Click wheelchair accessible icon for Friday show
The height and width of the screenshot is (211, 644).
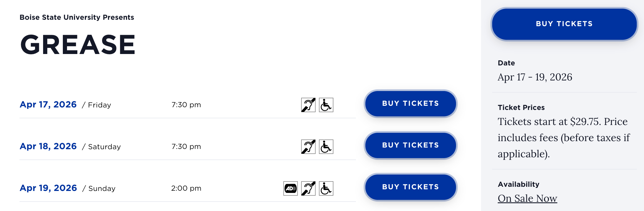tap(326, 105)
